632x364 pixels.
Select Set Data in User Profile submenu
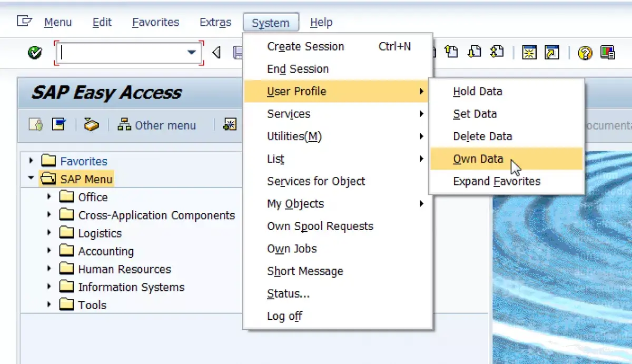tap(507, 114)
